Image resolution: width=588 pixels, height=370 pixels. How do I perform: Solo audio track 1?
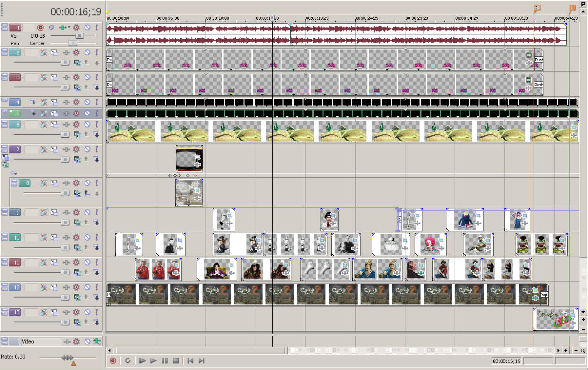tap(97, 28)
